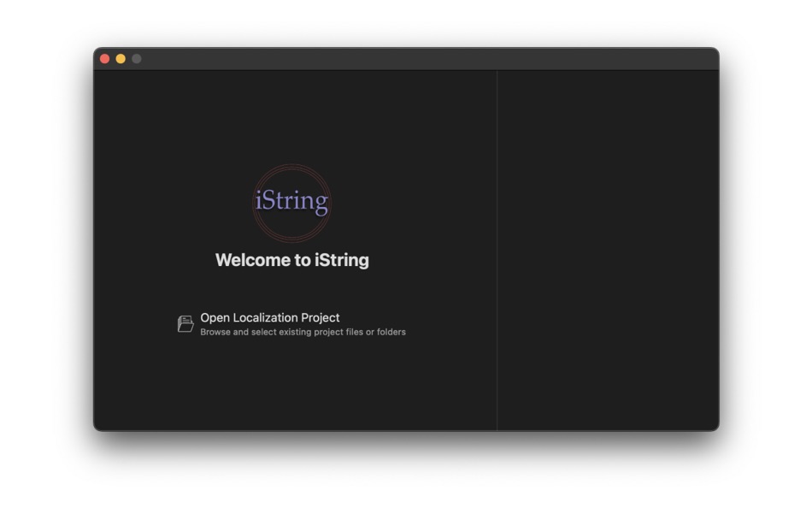Click the Welcome to iString heading
The width and height of the screenshot is (812, 508).
(292, 260)
